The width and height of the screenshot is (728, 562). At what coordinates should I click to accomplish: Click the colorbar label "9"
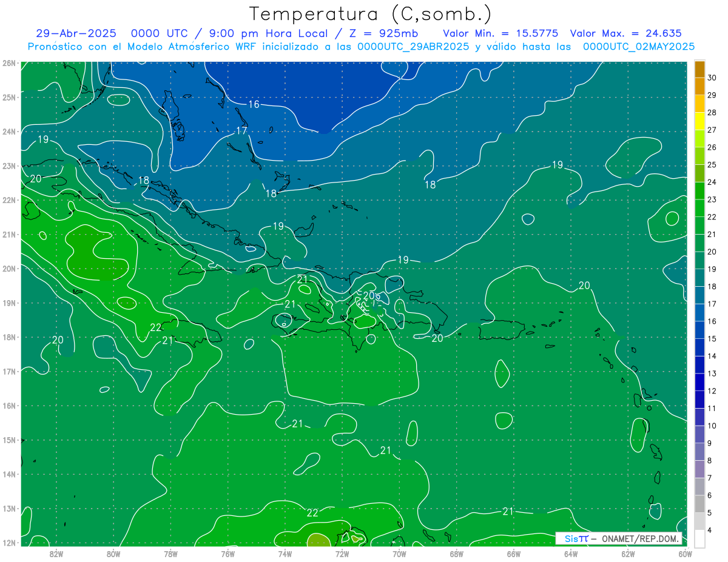(710, 443)
